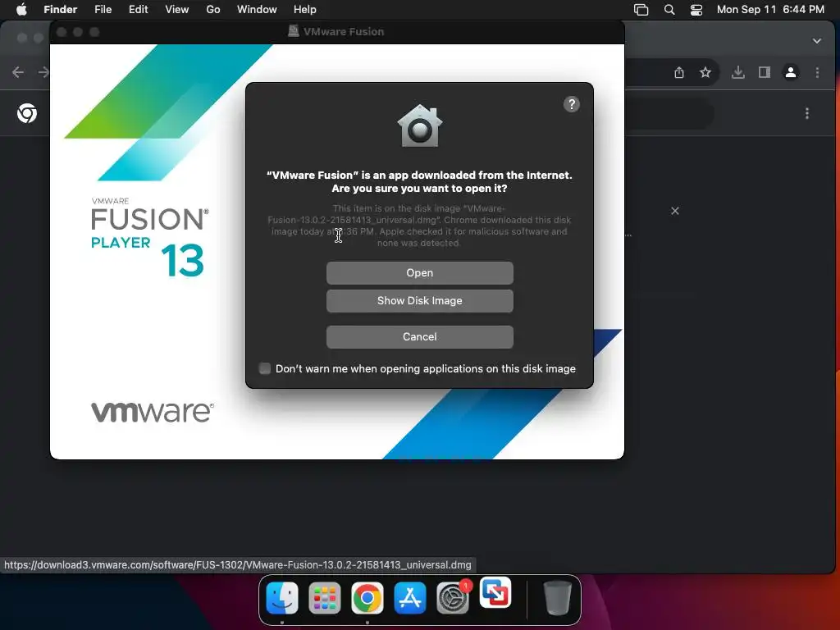This screenshot has height=630, width=840.
Task: Open Finder from the Dock
Action: tap(282, 597)
